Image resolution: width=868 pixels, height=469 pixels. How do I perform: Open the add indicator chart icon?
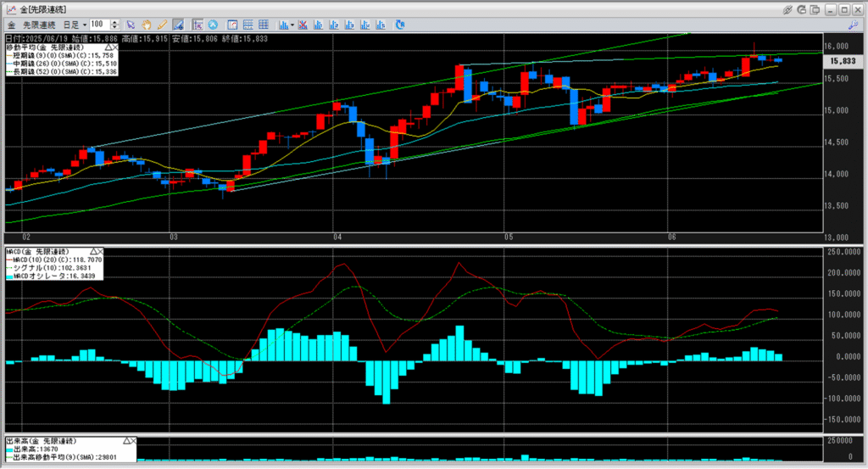[283, 25]
